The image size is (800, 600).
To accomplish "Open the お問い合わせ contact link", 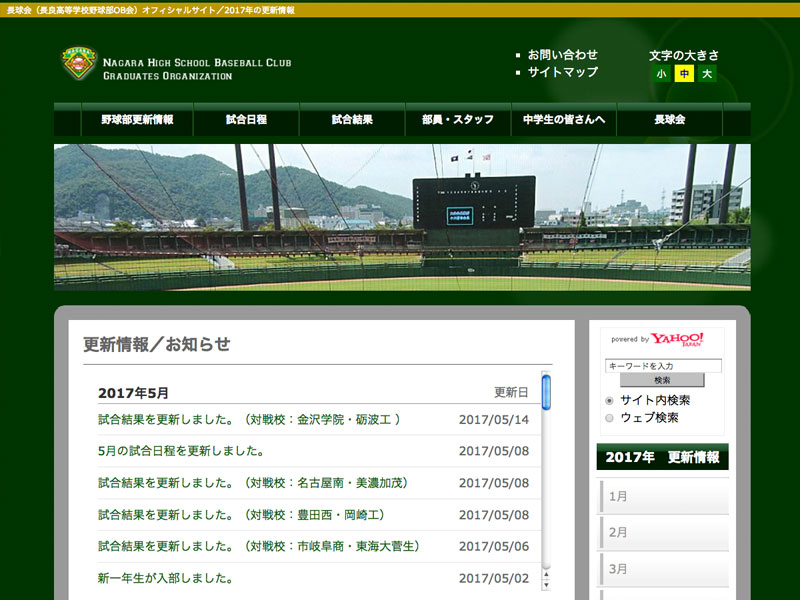I will pos(562,55).
